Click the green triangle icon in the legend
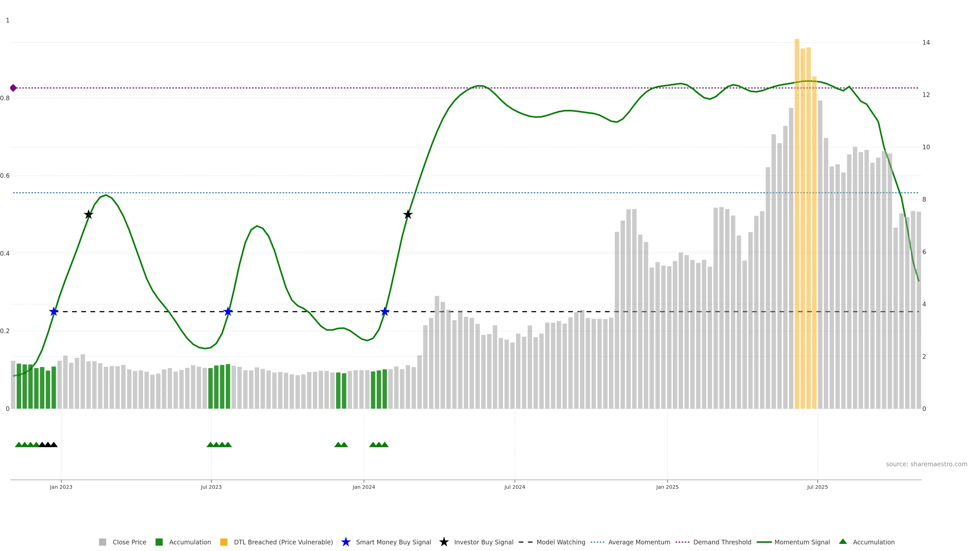Viewport: 980px width, 551px height. point(843,542)
